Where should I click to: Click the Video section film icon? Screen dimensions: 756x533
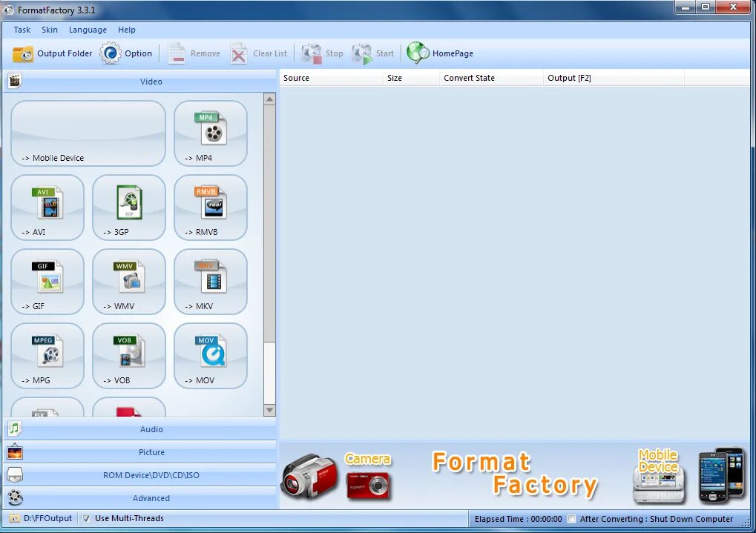point(15,81)
